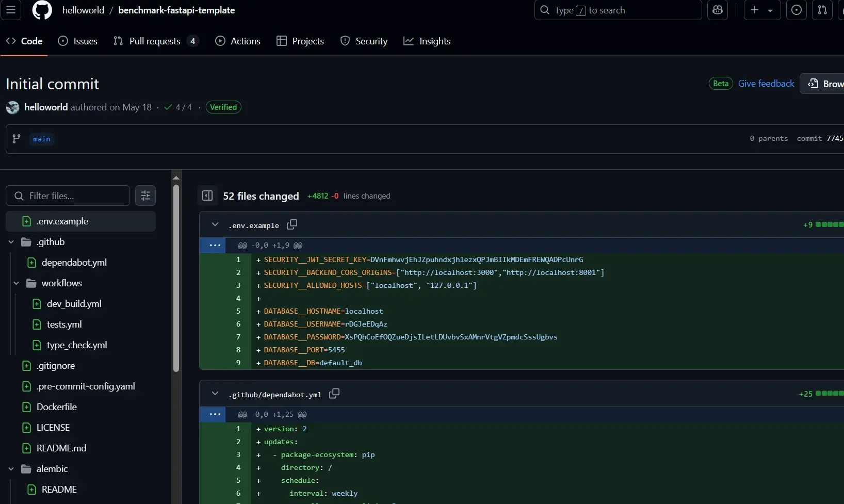844x504 pixels.
Task: Copy the .env.example file path
Action: [292, 225]
